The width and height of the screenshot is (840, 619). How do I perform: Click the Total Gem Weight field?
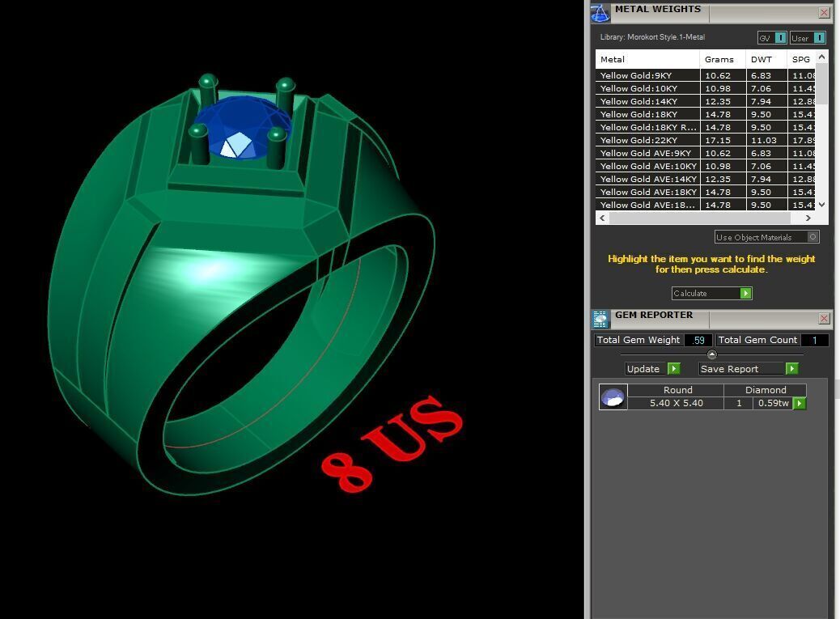(x=698, y=340)
